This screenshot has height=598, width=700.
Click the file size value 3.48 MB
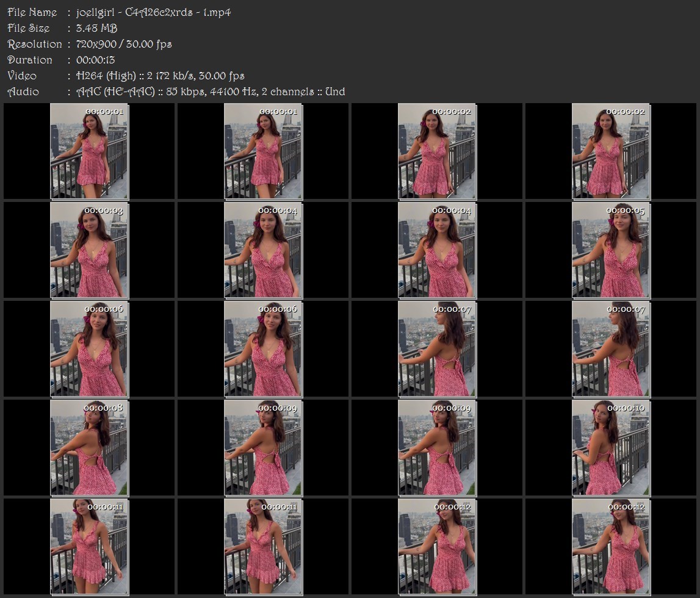[x=96, y=28]
